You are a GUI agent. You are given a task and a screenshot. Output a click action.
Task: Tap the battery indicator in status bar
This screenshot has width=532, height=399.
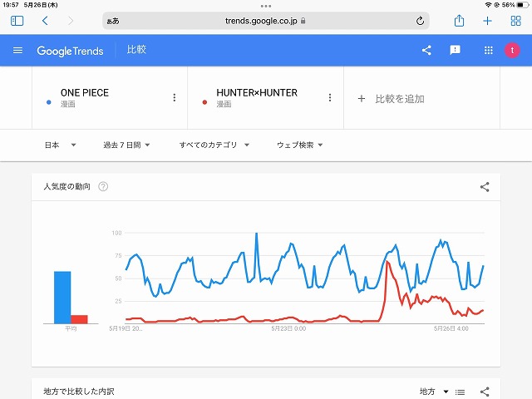tap(522, 5)
